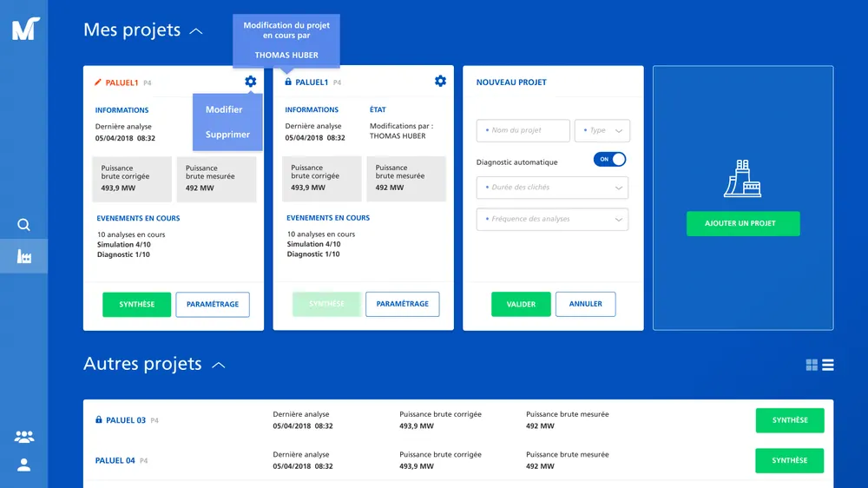
Task: Click the Mes projets heading
Action: (132, 30)
